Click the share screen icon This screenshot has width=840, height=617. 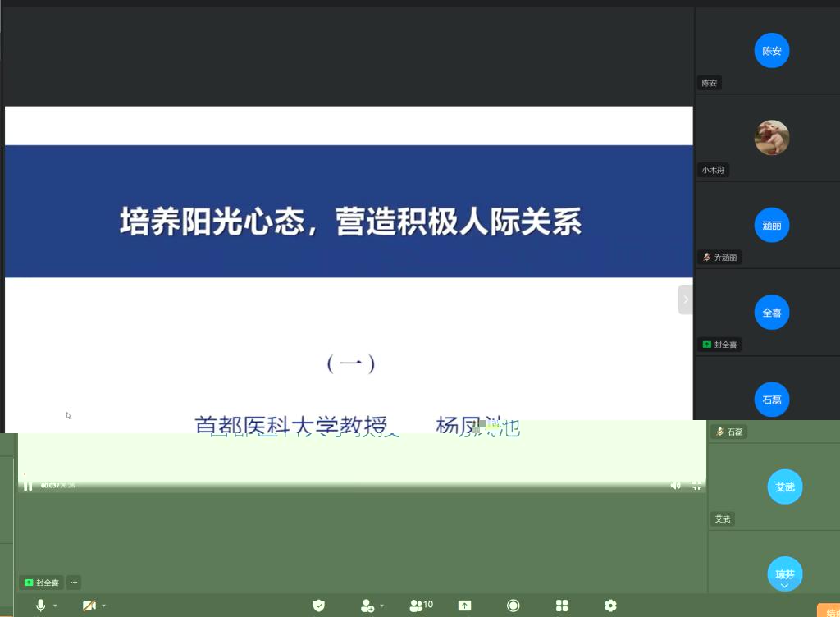point(464,606)
